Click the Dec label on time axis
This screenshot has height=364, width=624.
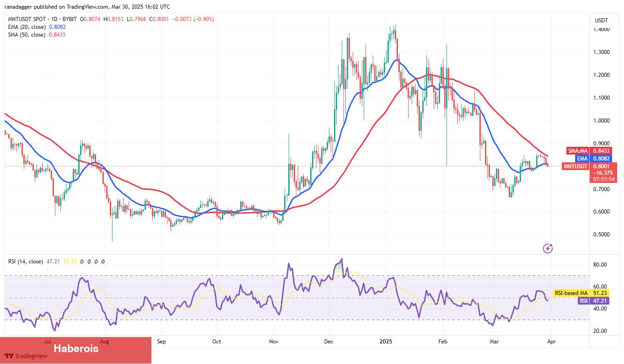329,342
